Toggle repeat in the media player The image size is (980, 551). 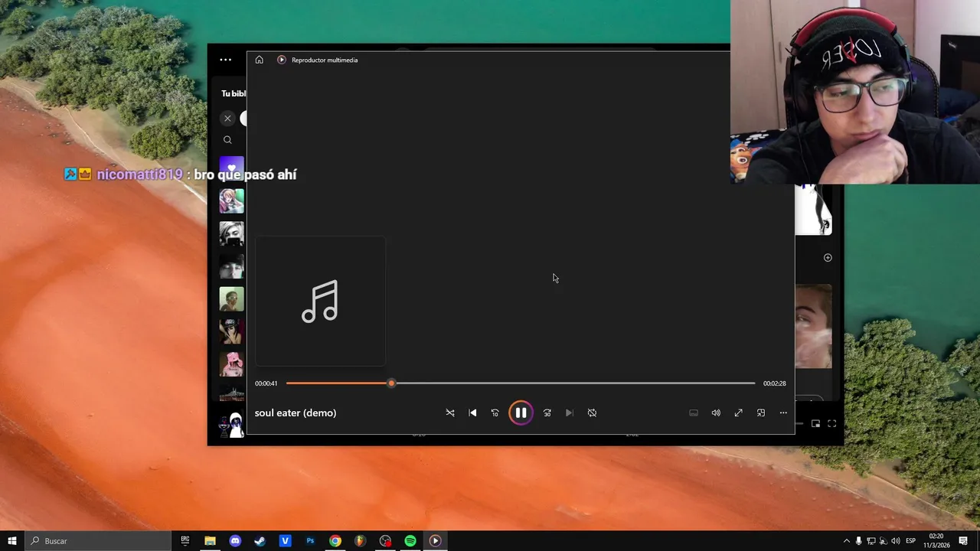[x=592, y=412]
